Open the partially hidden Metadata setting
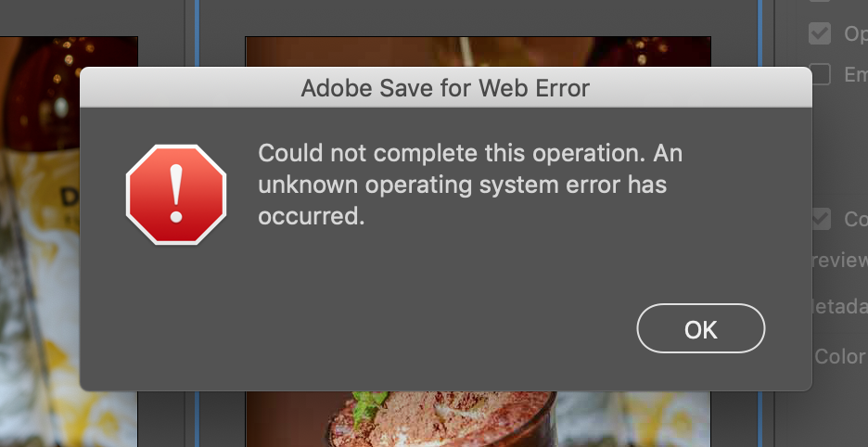868x447 pixels. pyautogui.click(x=840, y=306)
